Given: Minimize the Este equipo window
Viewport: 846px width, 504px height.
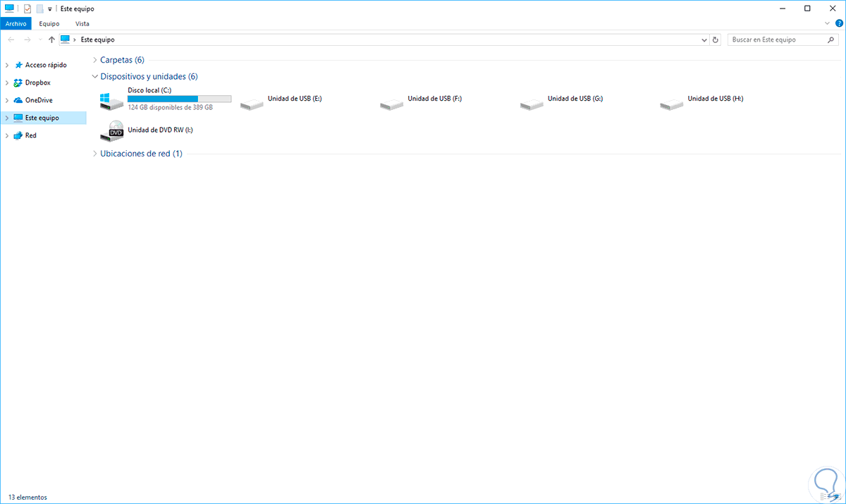Looking at the screenshot, I should [x=784, y=8].
